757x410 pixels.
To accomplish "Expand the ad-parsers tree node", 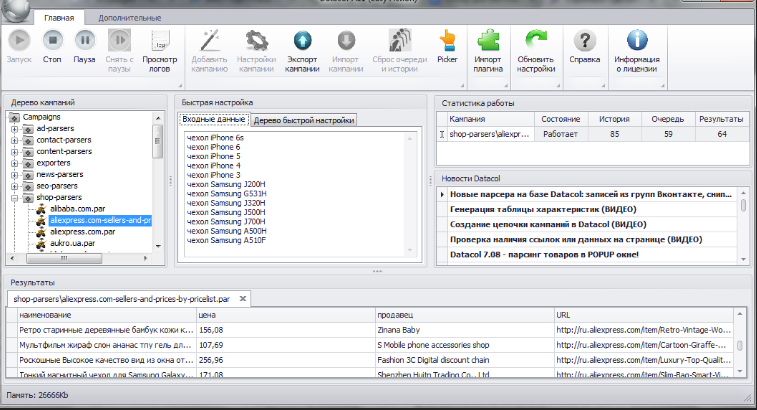I will (14, 129).
